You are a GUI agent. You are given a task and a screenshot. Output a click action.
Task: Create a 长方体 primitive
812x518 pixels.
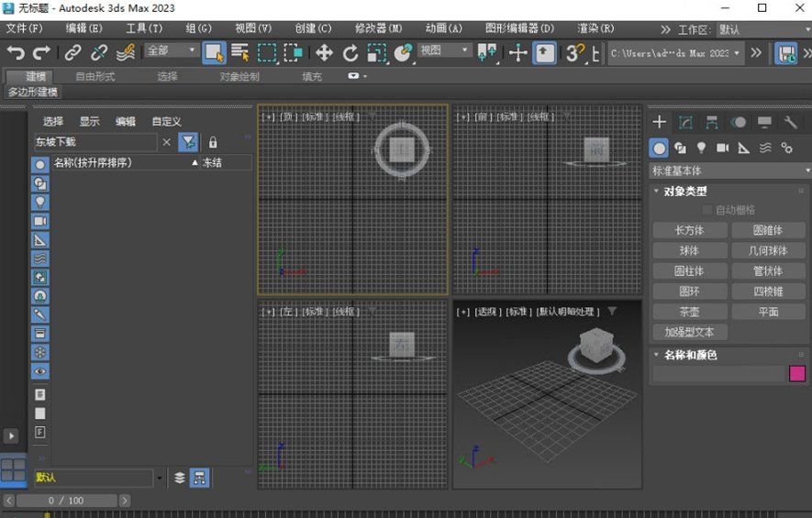coord(690,230)
